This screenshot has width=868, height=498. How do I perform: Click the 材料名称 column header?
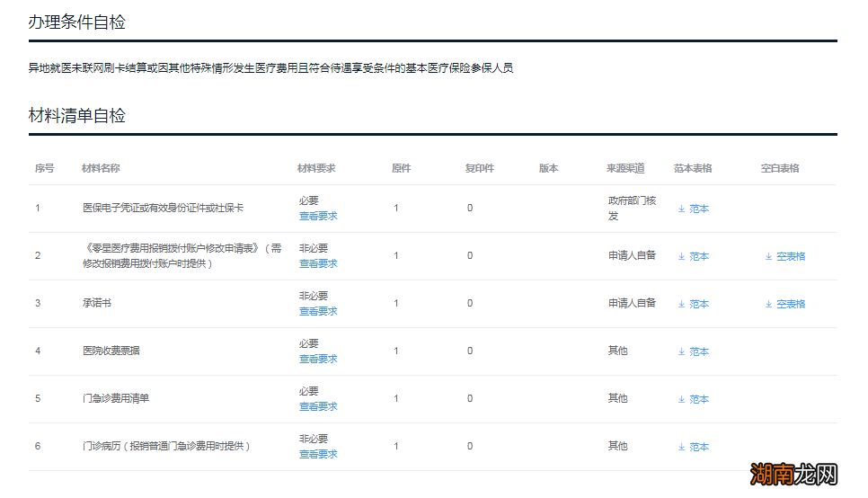click(101, 168)
